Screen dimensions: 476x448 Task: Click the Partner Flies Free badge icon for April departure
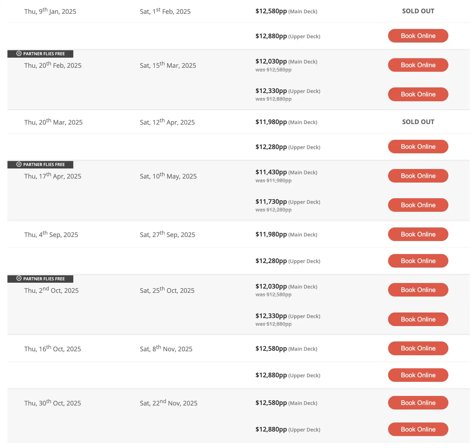pyautogui.click(x=18, y=164)
